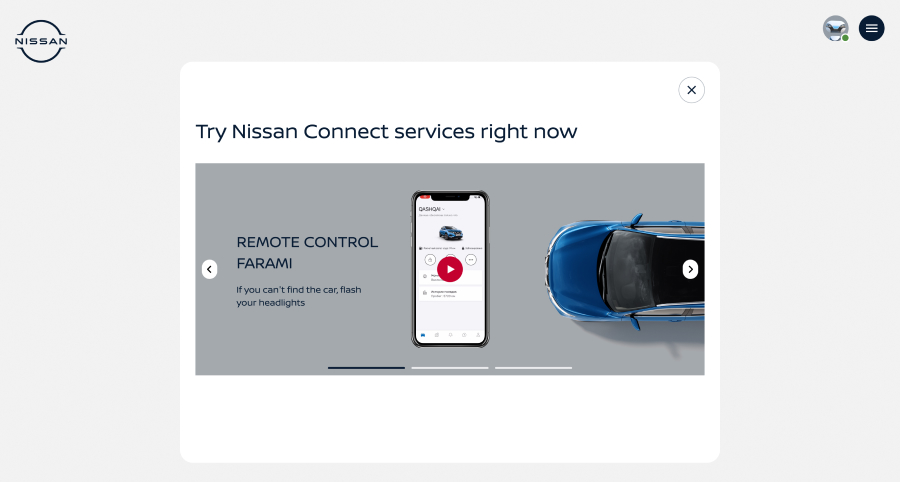Select the first slide indicator bar
The image size is (900, 482).
pyautogui.click(x=366, y=368)
